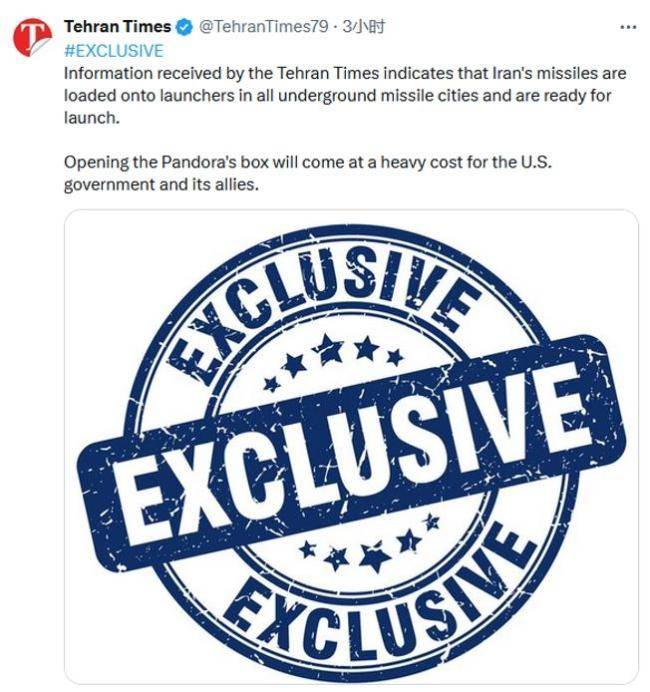The width and height of the screenshot is (650, 692).
Task: Open the tweet's more options ellipsis
Action: (x=628, y=27)
